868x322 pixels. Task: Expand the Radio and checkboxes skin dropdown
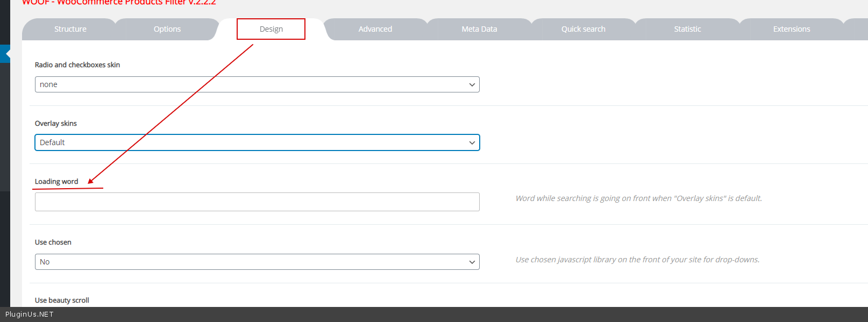click(257, 84)
